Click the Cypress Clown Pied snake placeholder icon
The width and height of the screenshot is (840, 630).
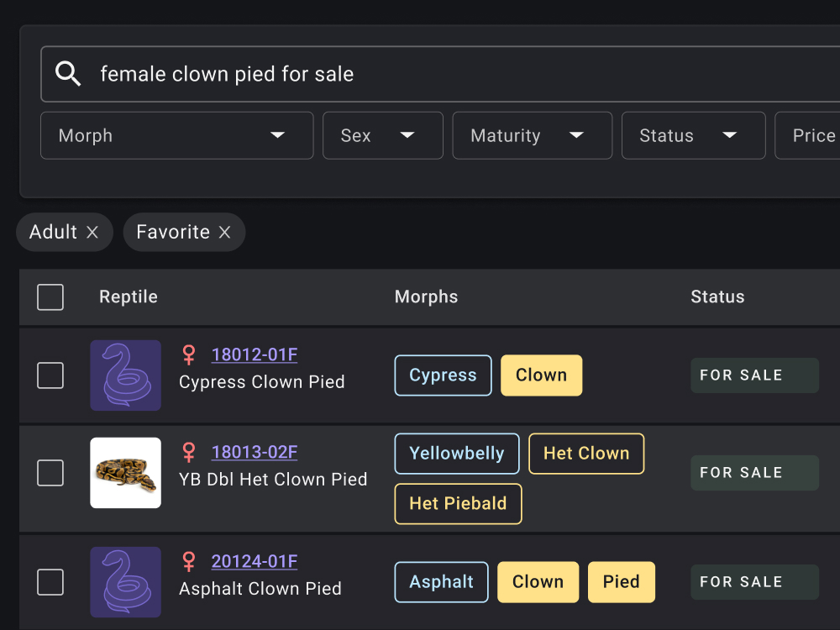click(126, 375)
